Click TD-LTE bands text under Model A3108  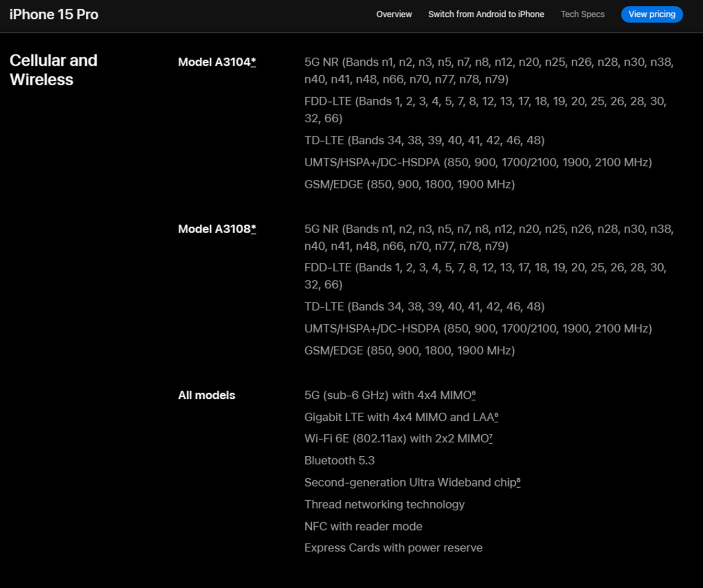(x=424, y=306)
